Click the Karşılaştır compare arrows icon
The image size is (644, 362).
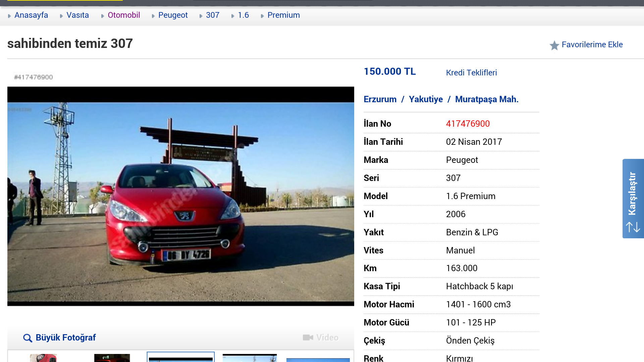coord(633,227)
